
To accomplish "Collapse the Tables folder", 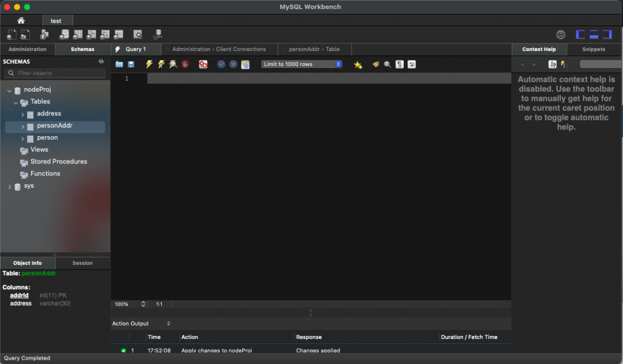I will 16,103.
